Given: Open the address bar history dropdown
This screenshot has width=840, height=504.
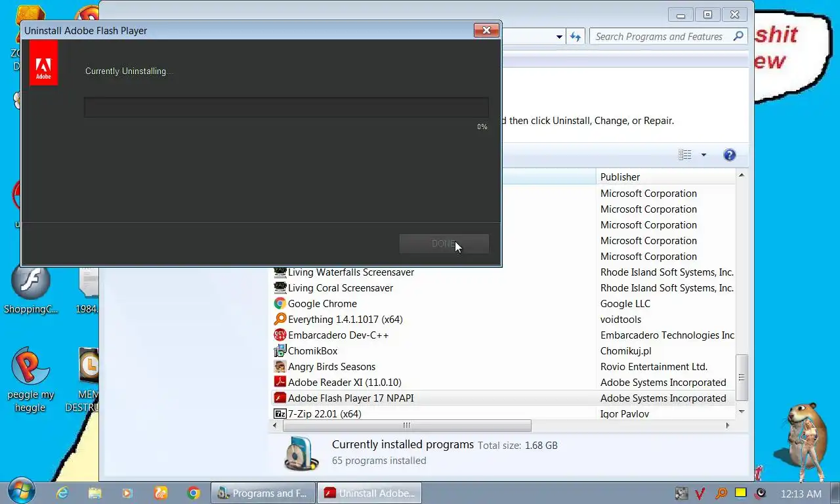Looking at the screenshot, I should (559, 37).
